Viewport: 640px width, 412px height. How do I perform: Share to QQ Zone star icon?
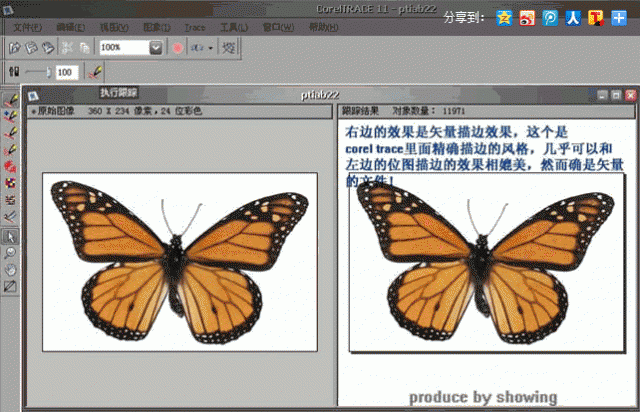(x=505, y=17)
